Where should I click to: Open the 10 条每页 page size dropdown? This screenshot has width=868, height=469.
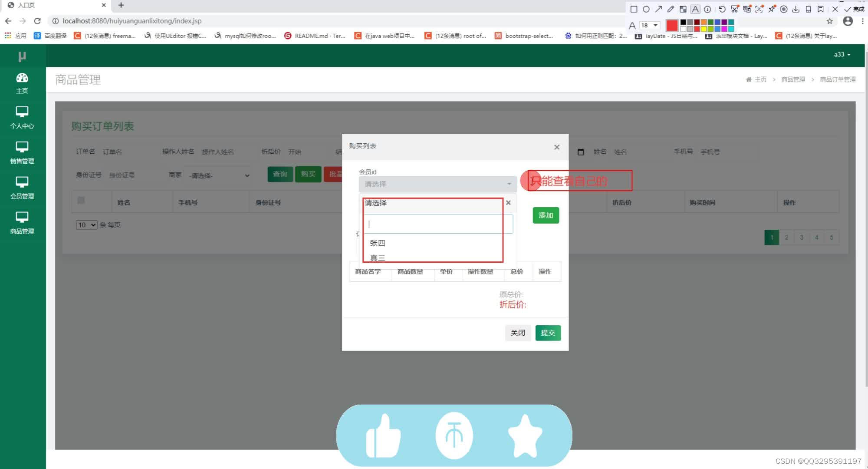point(86,225)
